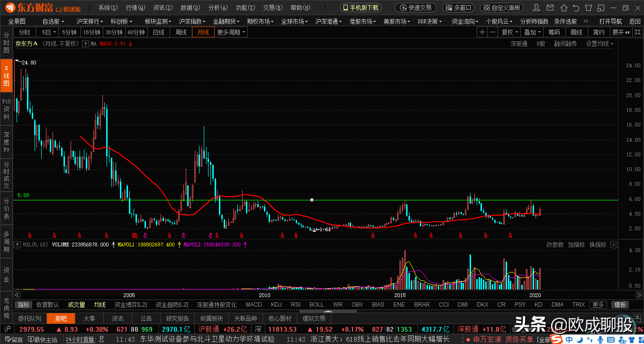The image size is (644, 344).
Task: Expand the 自选股 menu
Action: [53, 21]
